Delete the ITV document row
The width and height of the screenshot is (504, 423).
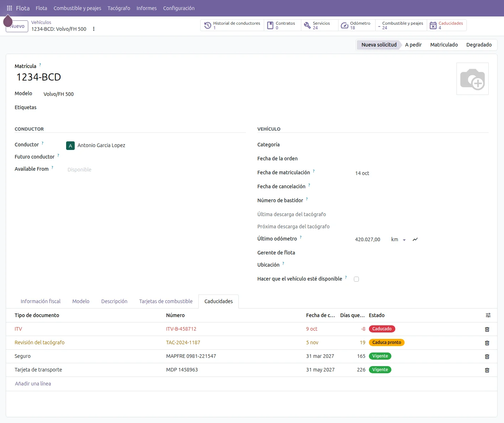click(x=487, y=329)
